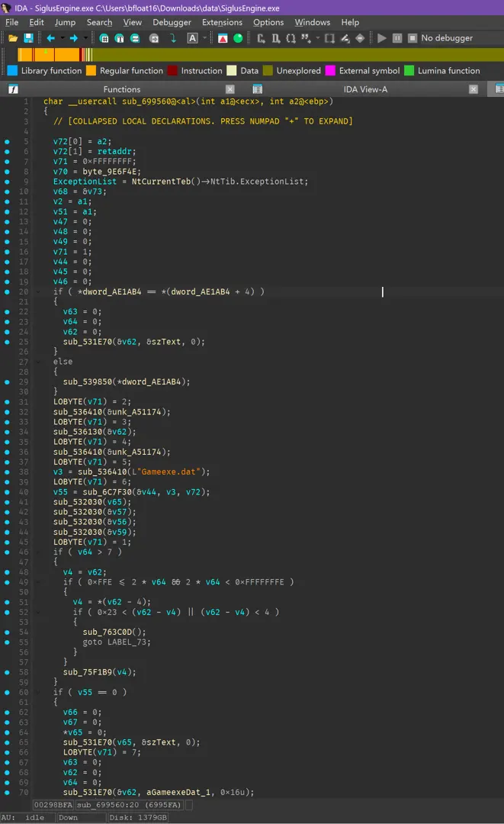The height and width of the screenshot is (824, 504).
Task: Click the pencil edit toolbar icon
Action: (x=345, y=38)
